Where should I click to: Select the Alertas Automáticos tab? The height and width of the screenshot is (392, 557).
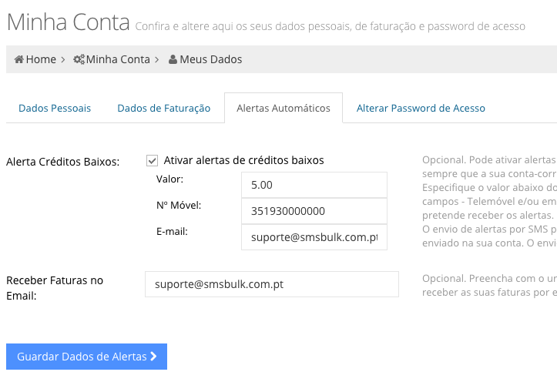tap(284, 108)
